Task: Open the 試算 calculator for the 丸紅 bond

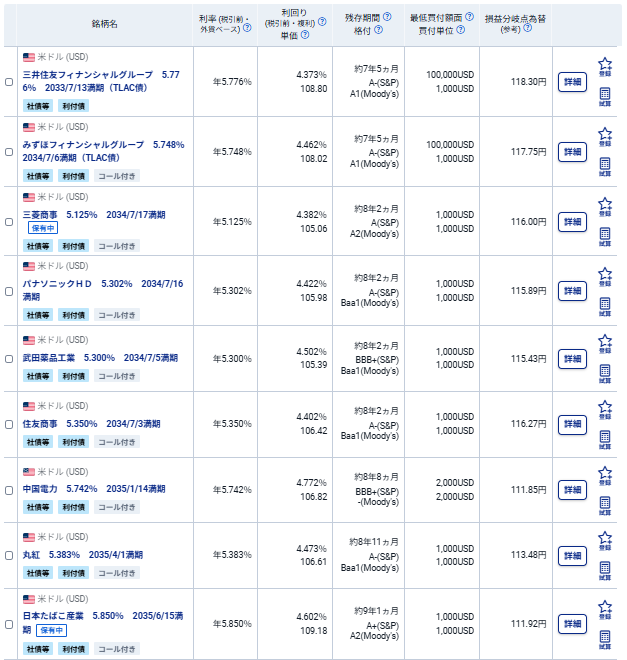Action: [604, 571]
